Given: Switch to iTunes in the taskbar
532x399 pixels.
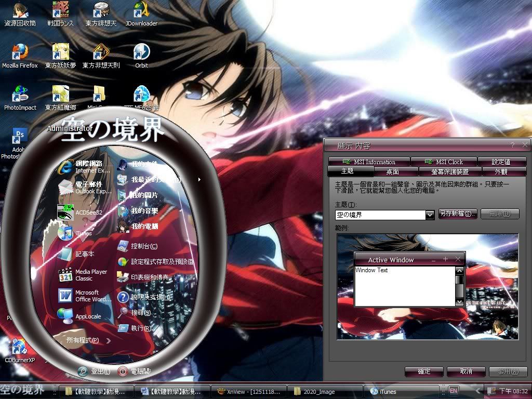Looking at the screenshot, I should point(401,392).
